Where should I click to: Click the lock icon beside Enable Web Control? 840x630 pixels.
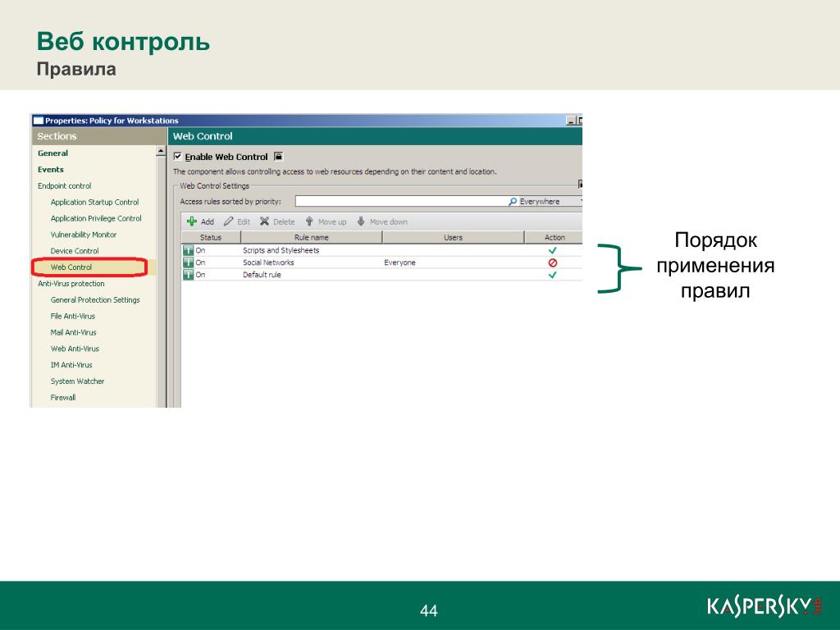pos(278,157)
